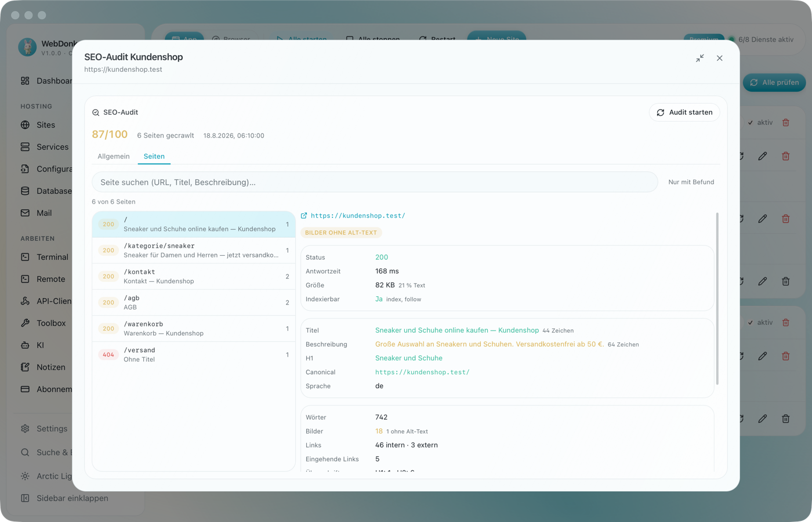Screen dimensions: 812x522
Task: Click the Status value 200 in the details
Action: click(x=382, y=258)
